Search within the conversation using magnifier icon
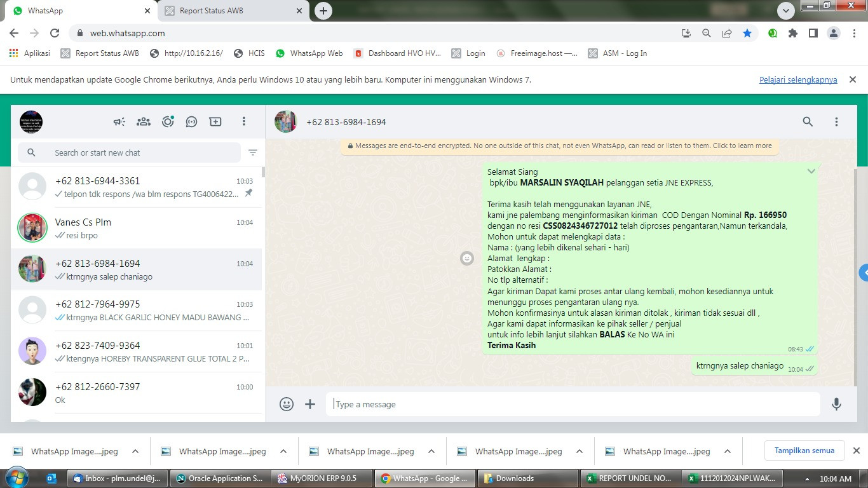The width and height of the screenshot is (868, 488). pos(808,121)
